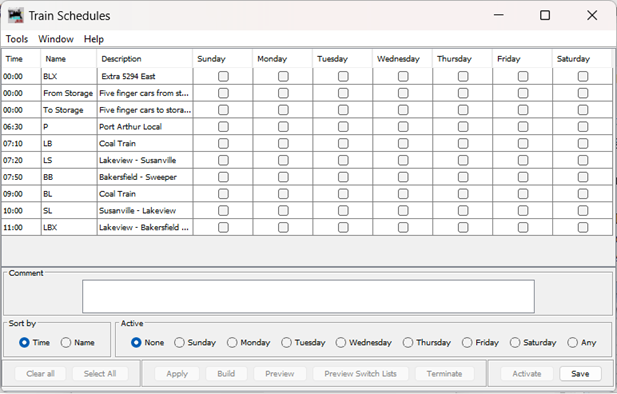The height and width of the screenshot is (394, 617).
Task: Open the Help menu
Action: tap(94, 39)
